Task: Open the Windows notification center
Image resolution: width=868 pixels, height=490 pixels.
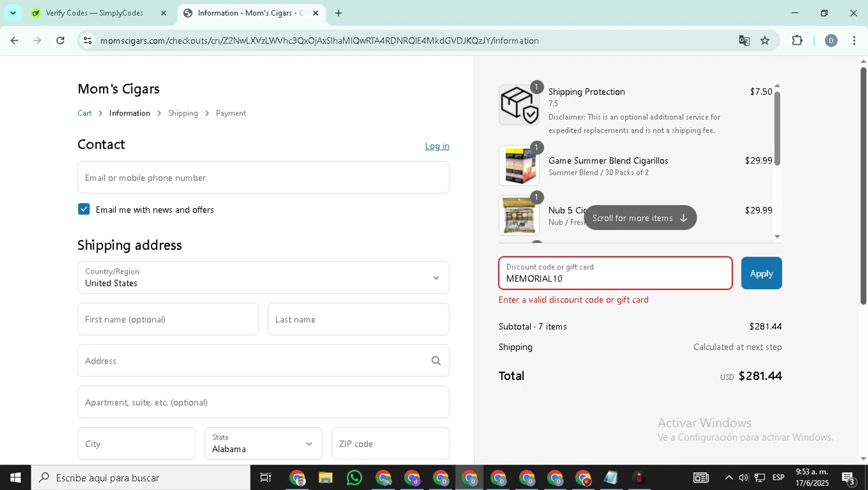Action: pos(849,478)
